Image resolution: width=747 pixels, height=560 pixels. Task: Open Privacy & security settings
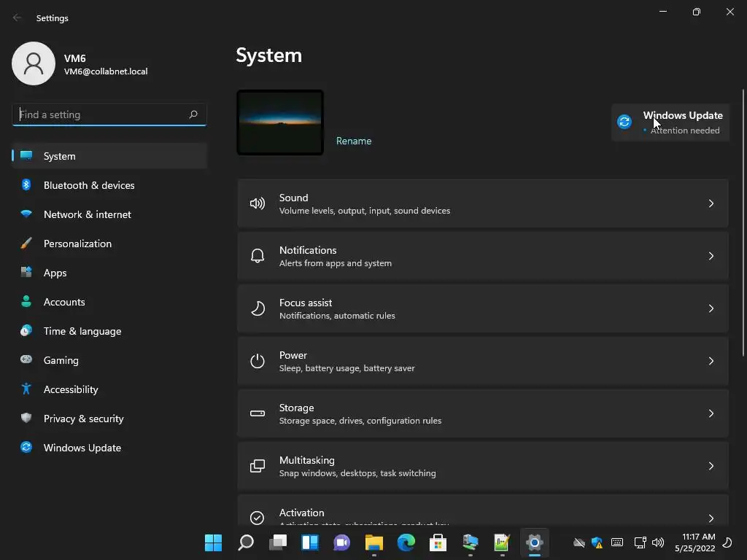pyautogui.click(x=109, y=419)
